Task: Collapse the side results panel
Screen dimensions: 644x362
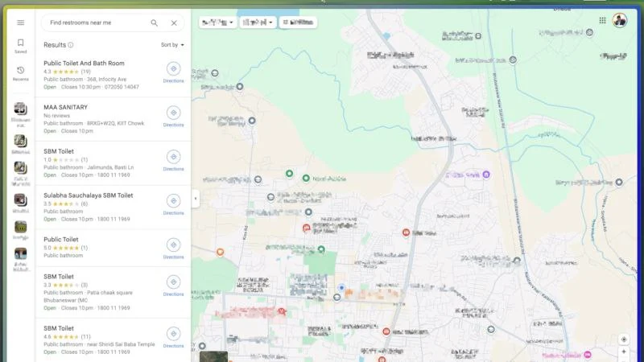Action: [x=195, y=199]
